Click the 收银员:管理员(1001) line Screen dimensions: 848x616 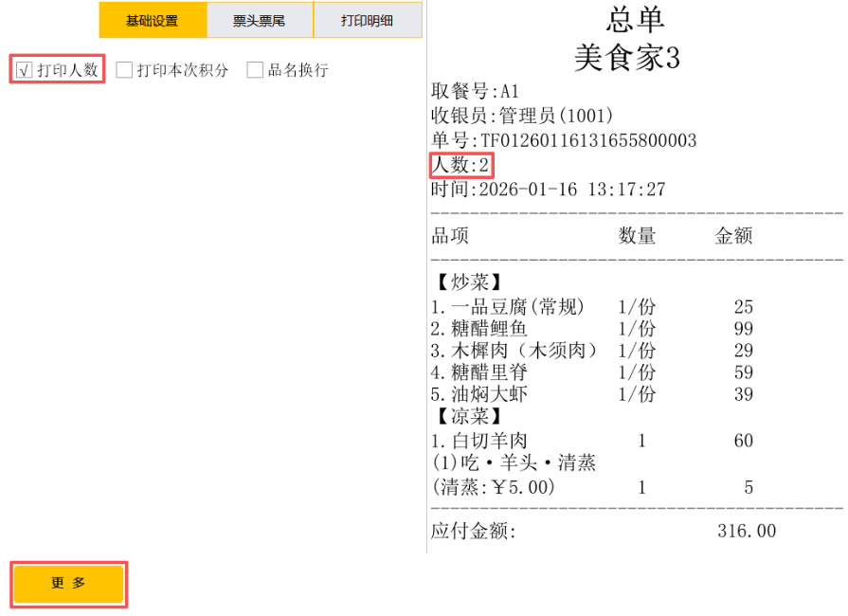[523, 116]
